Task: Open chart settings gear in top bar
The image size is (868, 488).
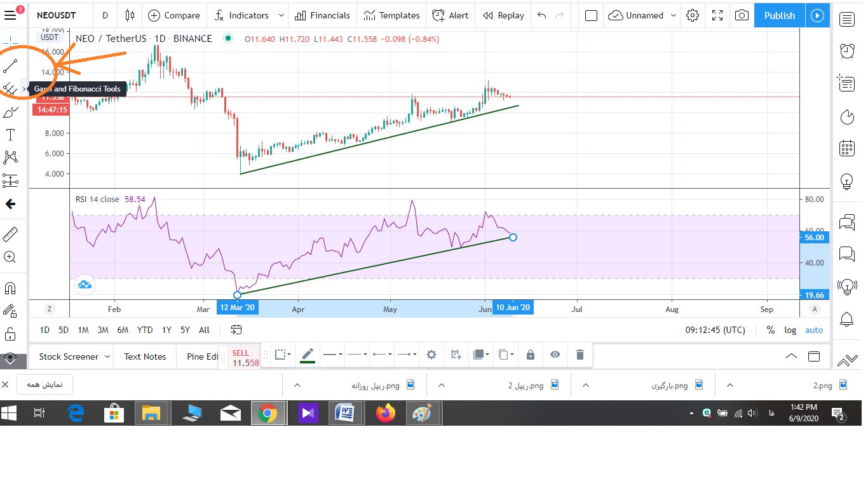Action: click(x=693, y=15)
